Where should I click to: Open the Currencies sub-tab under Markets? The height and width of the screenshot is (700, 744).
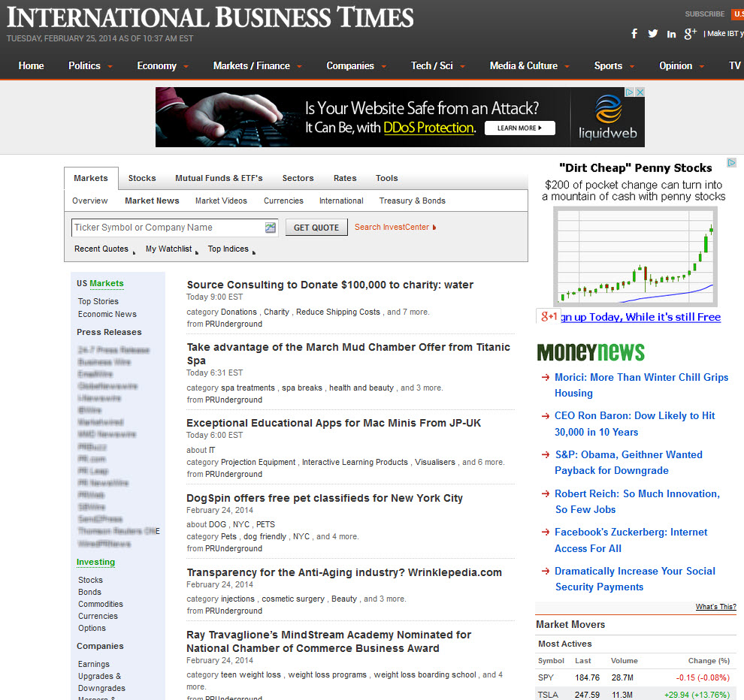tap(283, 201)
